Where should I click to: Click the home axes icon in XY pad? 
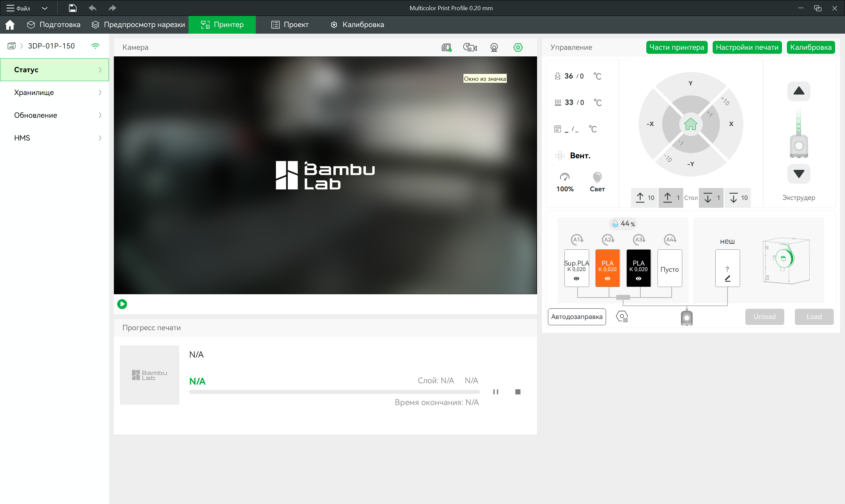(x=691, y=124)
